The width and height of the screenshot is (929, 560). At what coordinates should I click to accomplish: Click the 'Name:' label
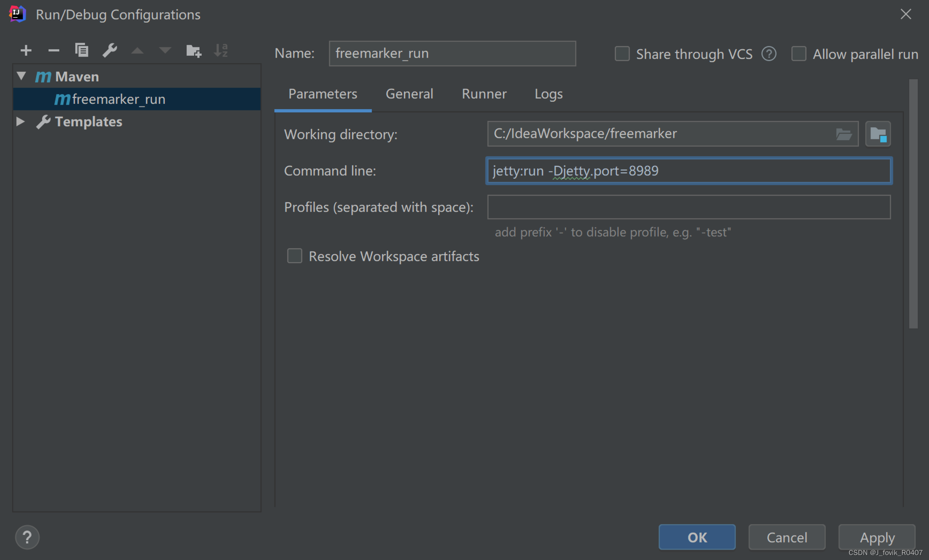click(294, 53)
